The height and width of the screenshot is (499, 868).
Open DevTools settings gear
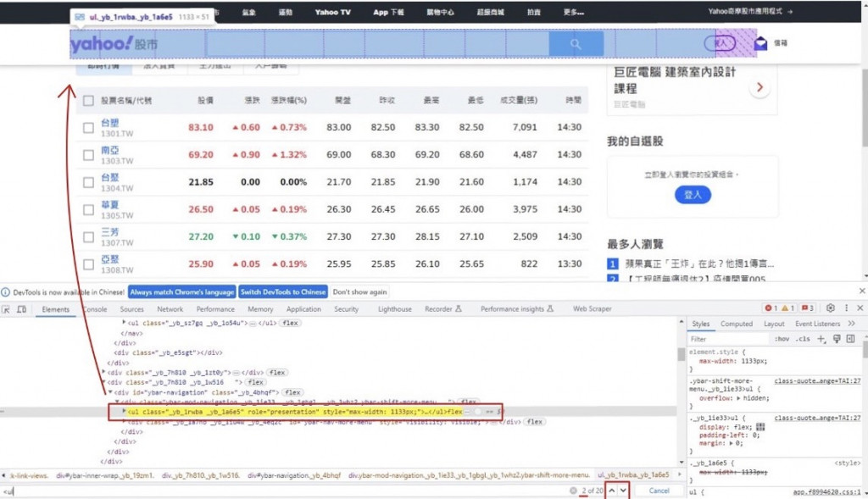pyautogui.click(x=831, y=308)
